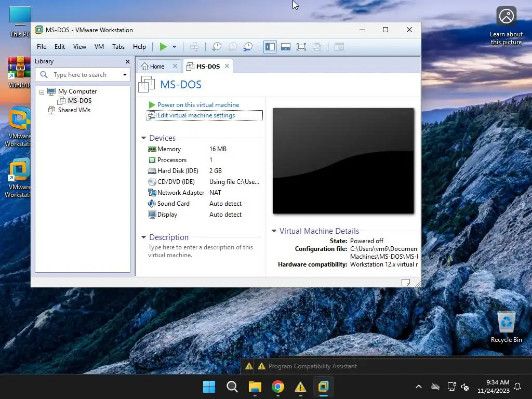Click the Processors device icon
The image size is (532, 399).
(x=152, y=160)
